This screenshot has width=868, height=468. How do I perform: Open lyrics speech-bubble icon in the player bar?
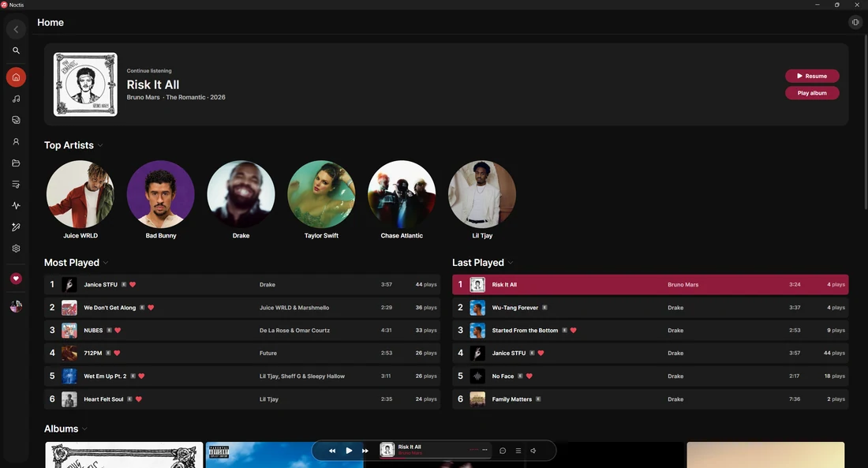pyautogui.click(x=503, y=451)
